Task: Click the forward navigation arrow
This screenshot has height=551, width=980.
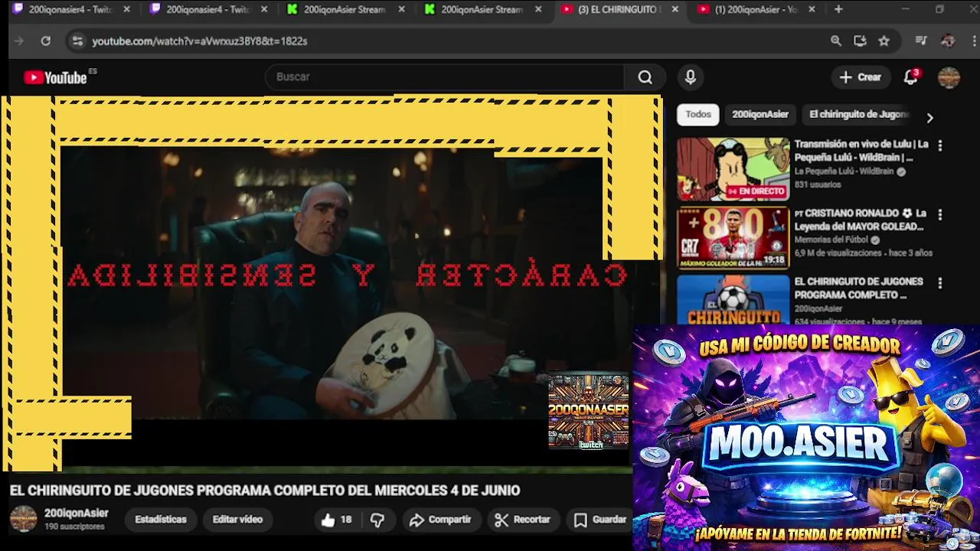Action: pos(19,41)
